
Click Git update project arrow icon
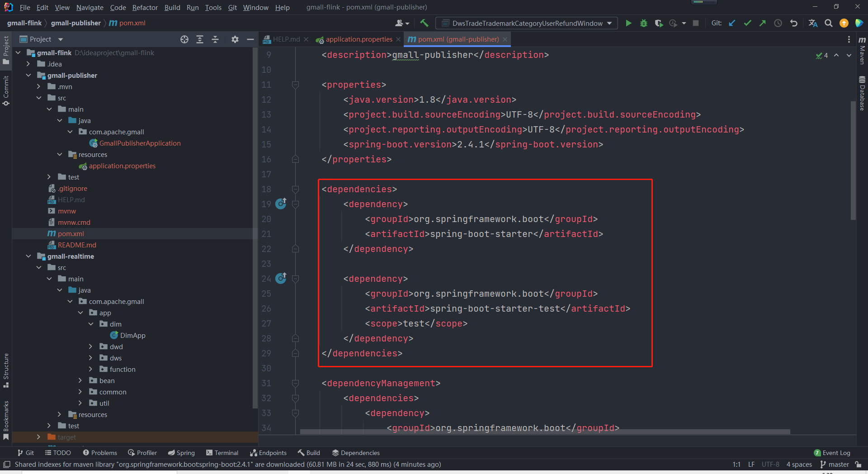(732, 23)
